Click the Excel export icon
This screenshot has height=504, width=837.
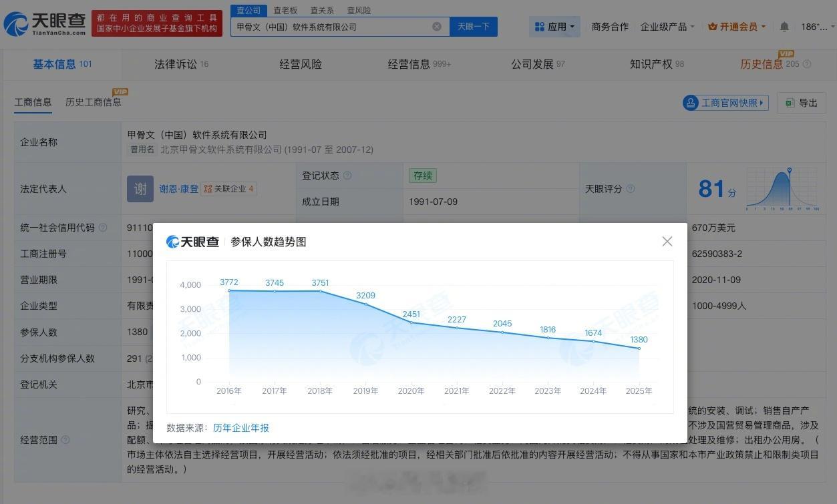790,103
